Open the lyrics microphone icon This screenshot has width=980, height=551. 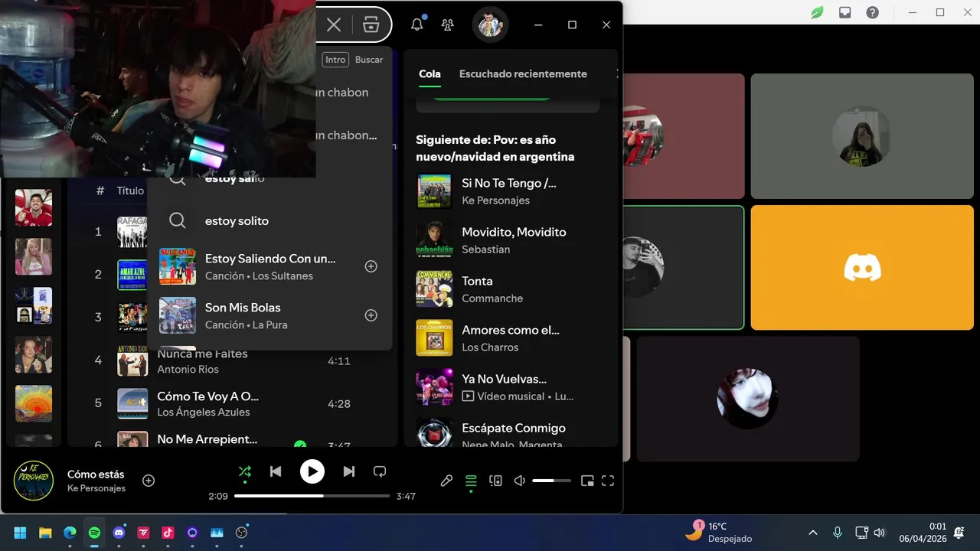coord(446,481)
